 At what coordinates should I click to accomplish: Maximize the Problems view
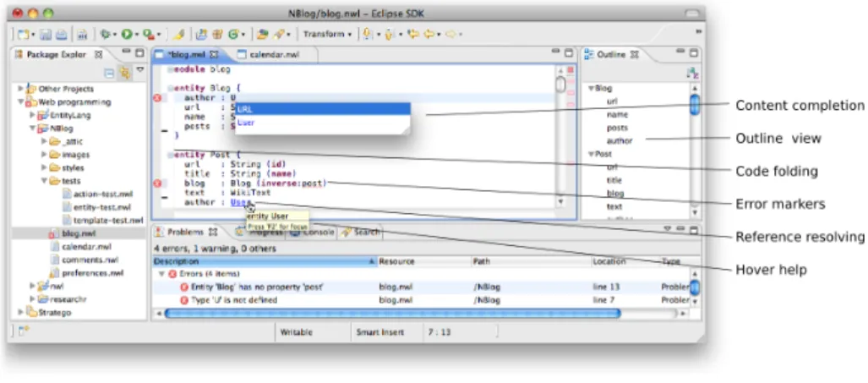coord(694,228)
